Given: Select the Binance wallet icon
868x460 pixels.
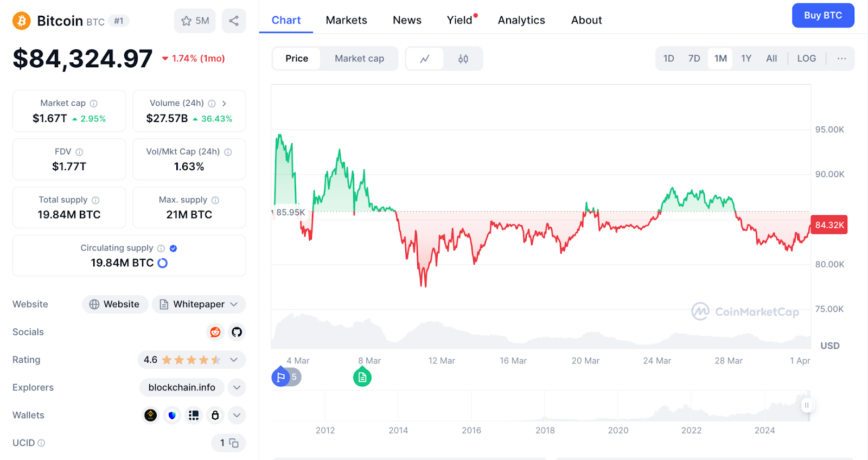Looking at the screenshot, I should click(x=151, y=415).
